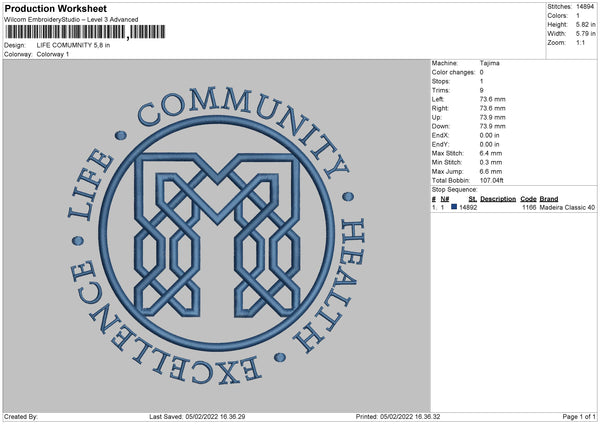
Task: Click the Height value 5.82 in
Action: coord(585,24)
